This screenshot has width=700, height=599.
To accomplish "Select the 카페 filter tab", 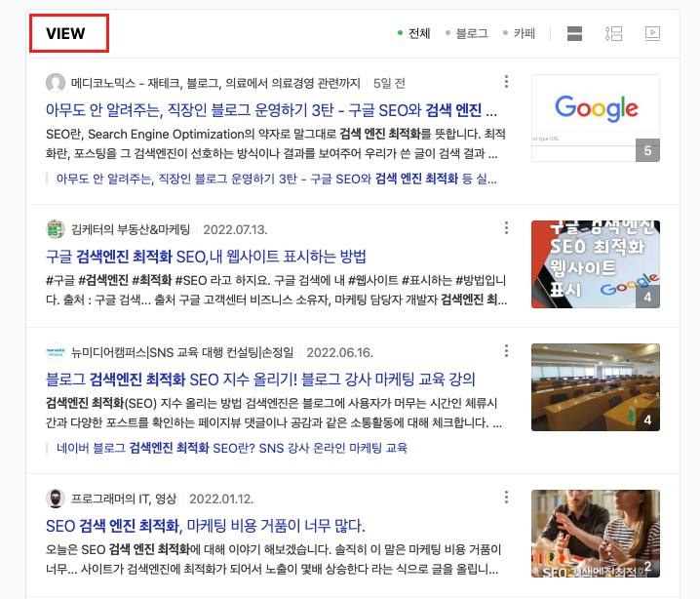I will pyautogui.click(x=520, y=33).
